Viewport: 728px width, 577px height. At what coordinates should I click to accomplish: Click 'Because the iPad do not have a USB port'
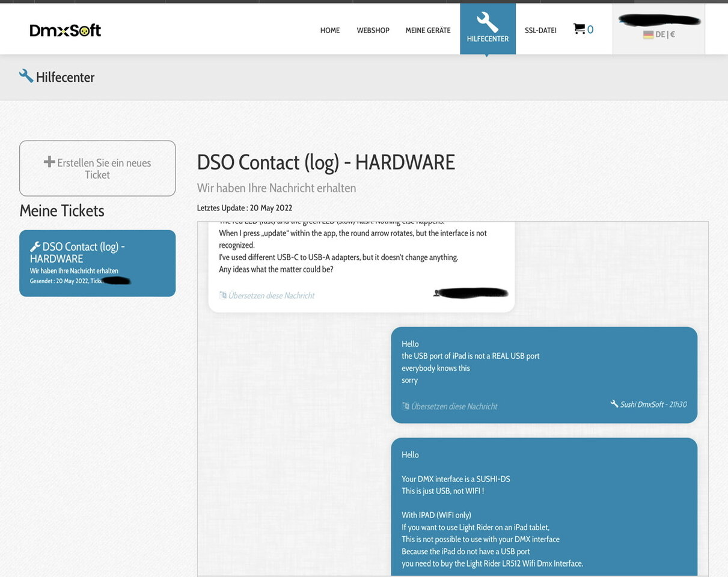[466, 551]
